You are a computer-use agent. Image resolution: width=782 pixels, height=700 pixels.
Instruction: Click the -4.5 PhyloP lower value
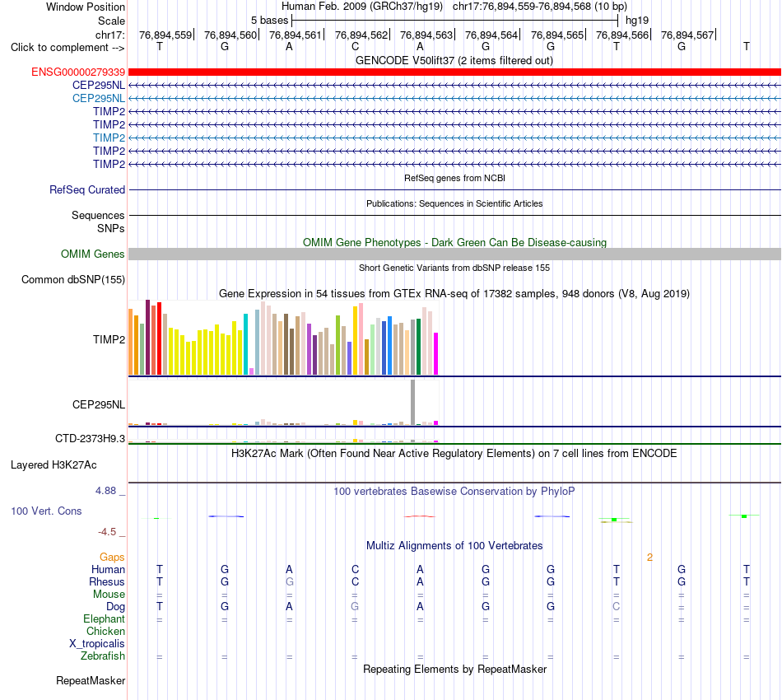(107, 532)
